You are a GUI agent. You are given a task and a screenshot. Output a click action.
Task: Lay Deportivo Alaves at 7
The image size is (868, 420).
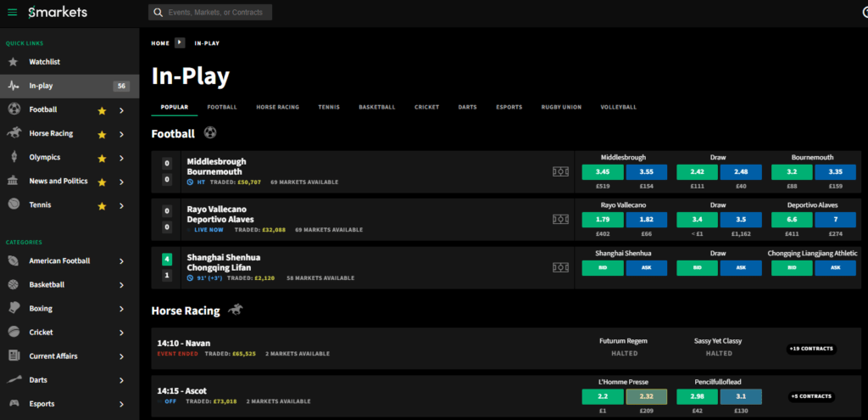point(835,220)
